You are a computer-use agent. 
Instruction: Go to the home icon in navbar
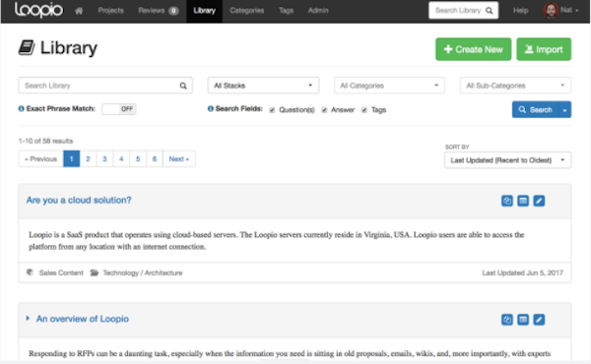[79, 11]
